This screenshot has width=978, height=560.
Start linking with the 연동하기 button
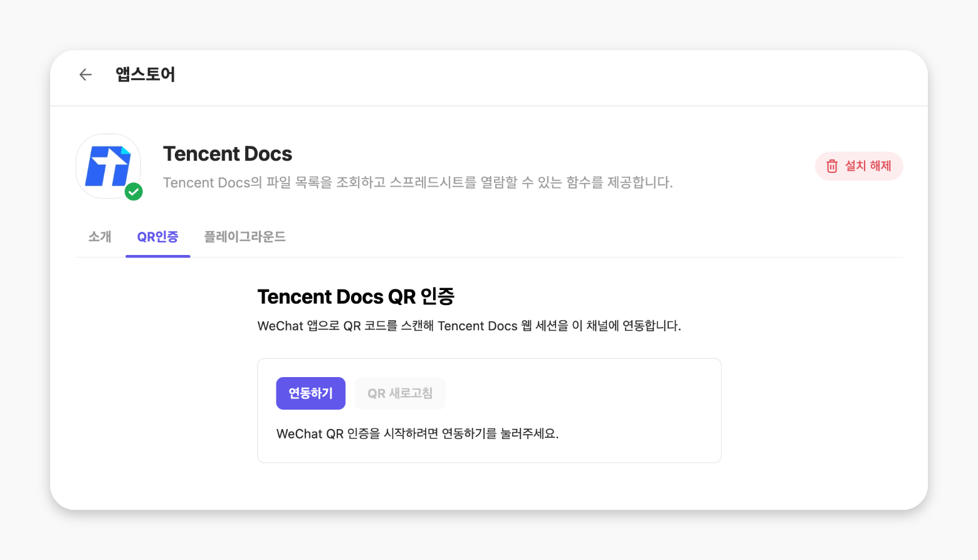[311, 393]
